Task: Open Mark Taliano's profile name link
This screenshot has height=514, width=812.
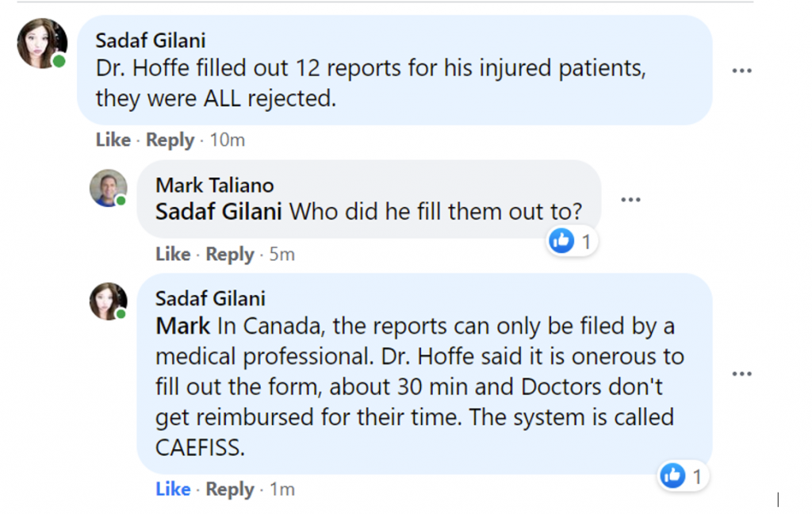Action: point(214,186)
